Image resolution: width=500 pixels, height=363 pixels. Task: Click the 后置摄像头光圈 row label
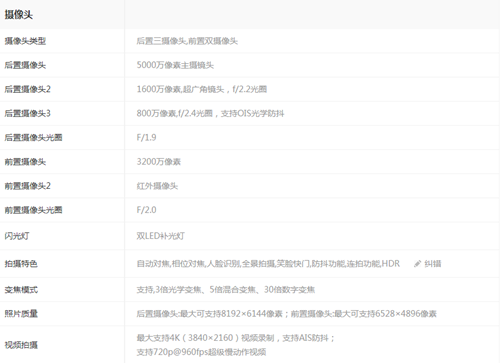tap(33, 137)
